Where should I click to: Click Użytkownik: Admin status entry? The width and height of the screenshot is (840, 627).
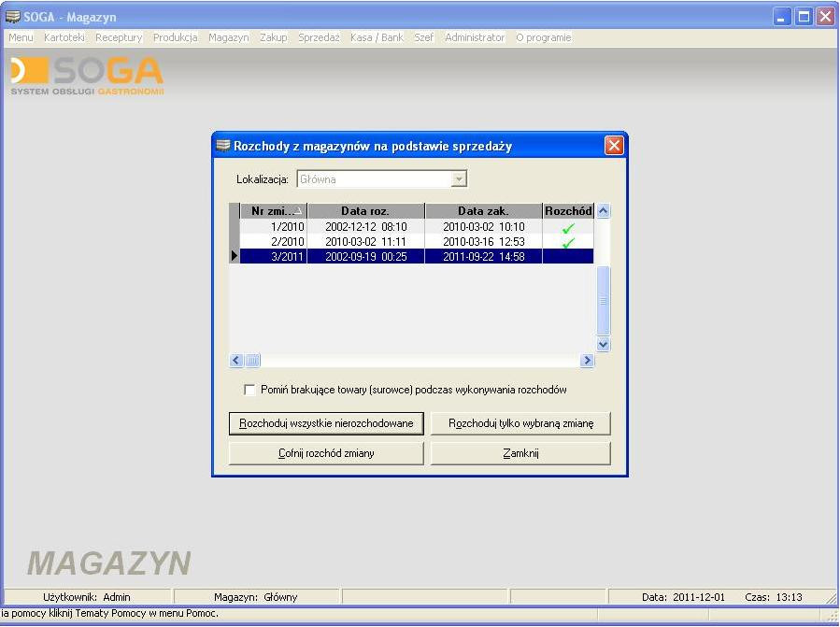pyautogui.click(x=87, y=597)
